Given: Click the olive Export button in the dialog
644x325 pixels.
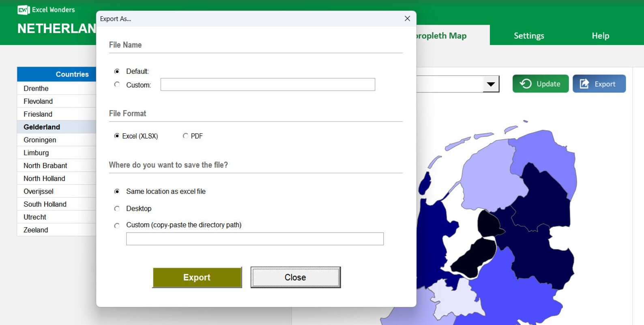Looking at the screenshot, I should tap(197, 278).
